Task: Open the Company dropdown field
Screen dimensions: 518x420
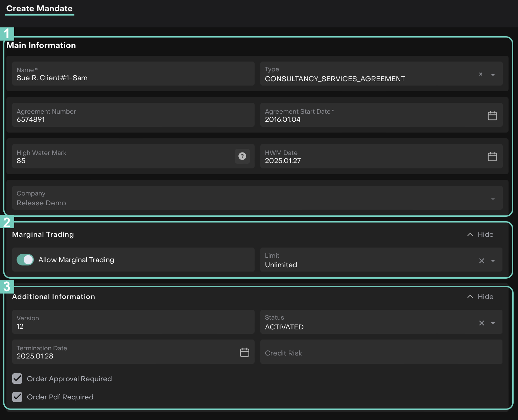Action: click(257, 198)
